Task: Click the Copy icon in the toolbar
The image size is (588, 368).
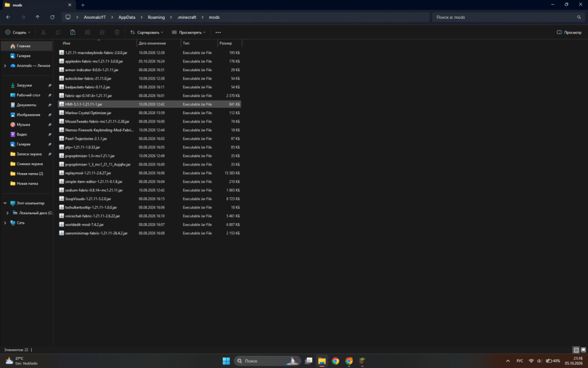Action: click(x=58, y=32)
